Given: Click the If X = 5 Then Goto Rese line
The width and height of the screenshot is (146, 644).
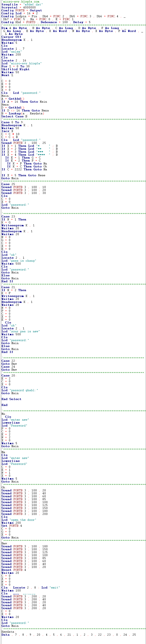Looking at the screenshot, I should click(x=23, y=176).
